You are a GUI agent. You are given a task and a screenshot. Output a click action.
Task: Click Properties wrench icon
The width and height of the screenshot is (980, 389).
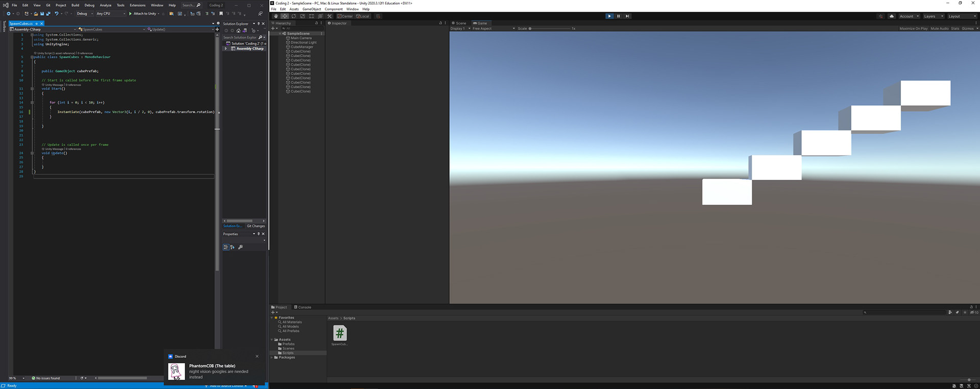click(240, 247)
